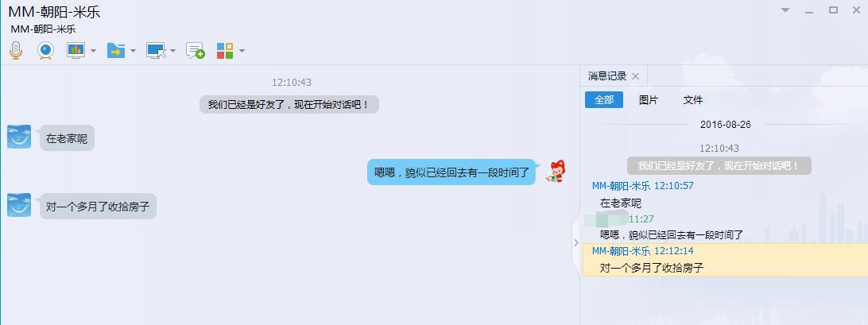Expand the dropdown beside remote desktop icon
The width and height of the screenshot is (868, 325).
point(172,51)
